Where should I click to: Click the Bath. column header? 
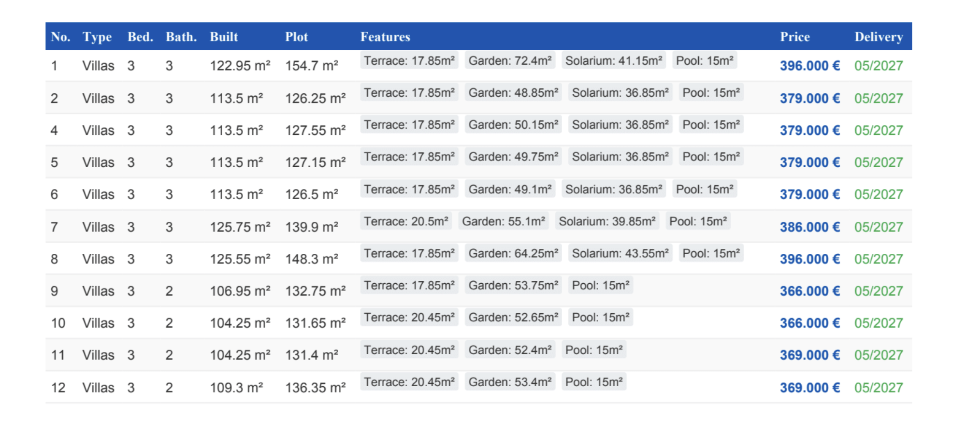click(181, 37)
